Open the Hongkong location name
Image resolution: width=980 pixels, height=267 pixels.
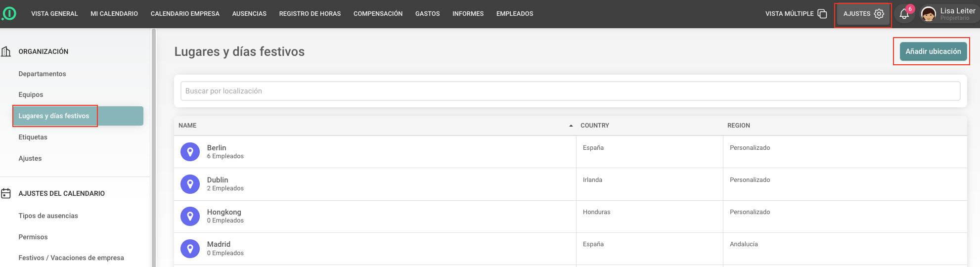tap(224, 212)
